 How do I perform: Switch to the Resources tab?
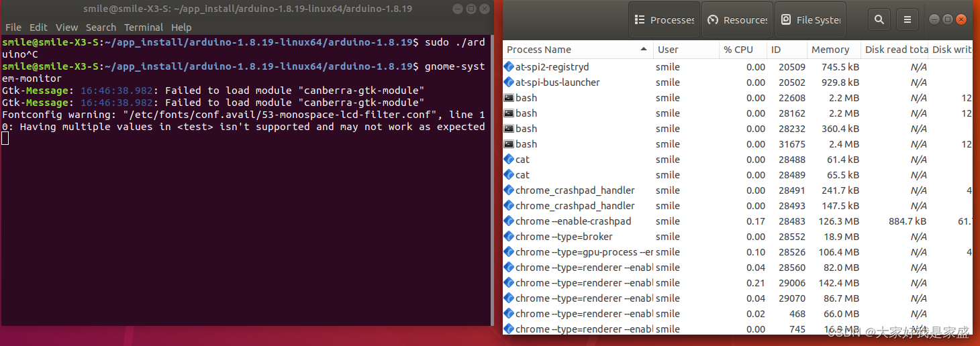click(x=737, y=20)
